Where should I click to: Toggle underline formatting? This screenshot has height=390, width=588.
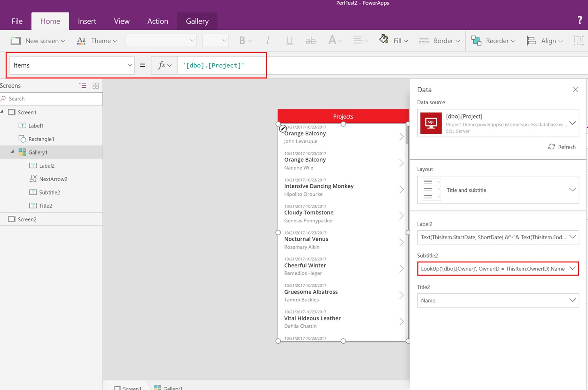pos(289,40)
